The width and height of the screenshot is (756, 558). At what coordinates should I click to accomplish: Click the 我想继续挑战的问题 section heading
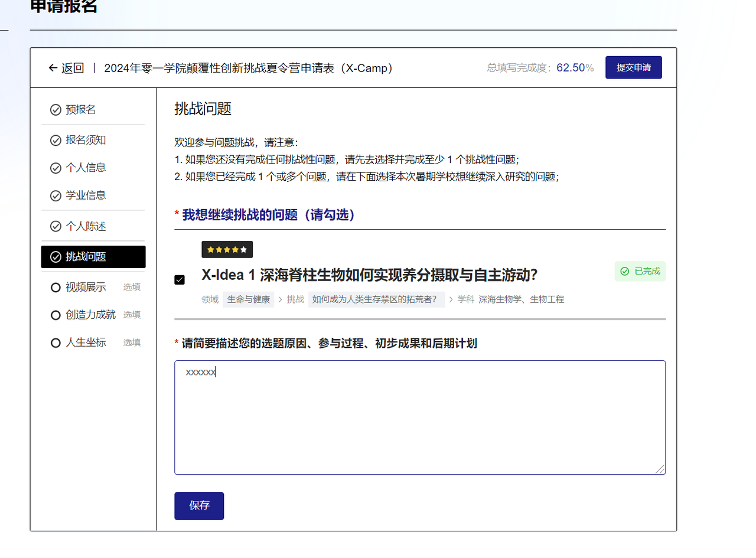(268, 215)
